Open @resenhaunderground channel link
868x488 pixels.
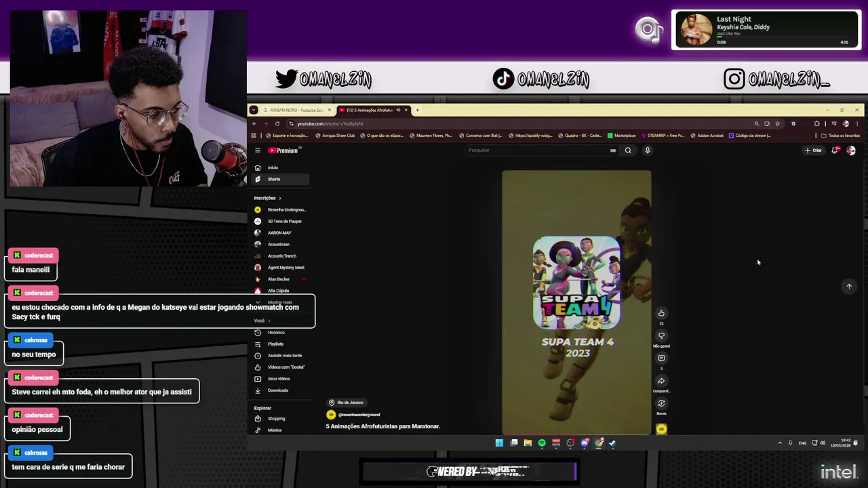click(x=359, y=414)
